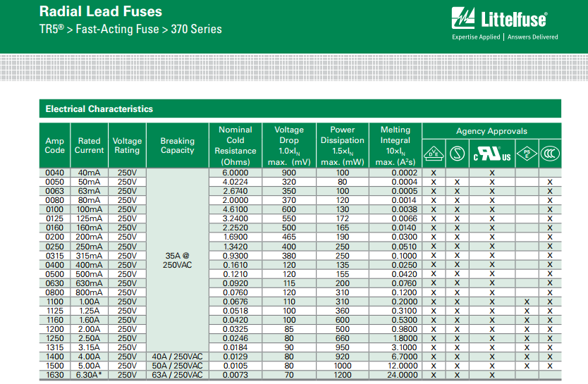The height and width of the screenshot is (384, 588).
Task: Click the cURus recognition mark icon
Action: pos(491,154)
